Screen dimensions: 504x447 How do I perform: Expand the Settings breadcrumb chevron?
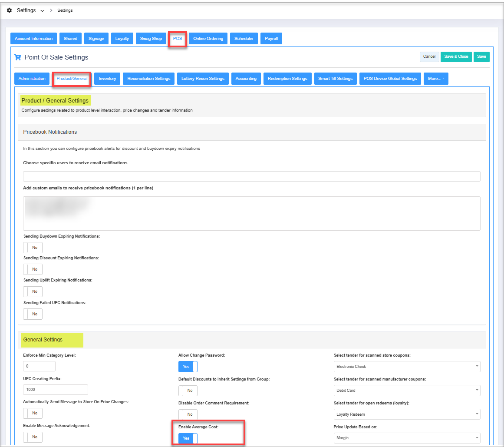(42, 11)
